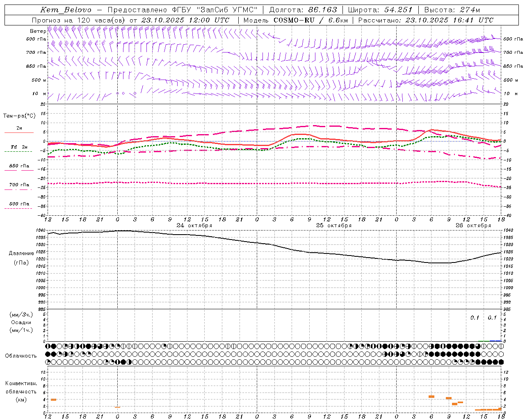Click the 500 гПа temperature legend dotted line
525x420 pixels.
click(x=18, y=208)
